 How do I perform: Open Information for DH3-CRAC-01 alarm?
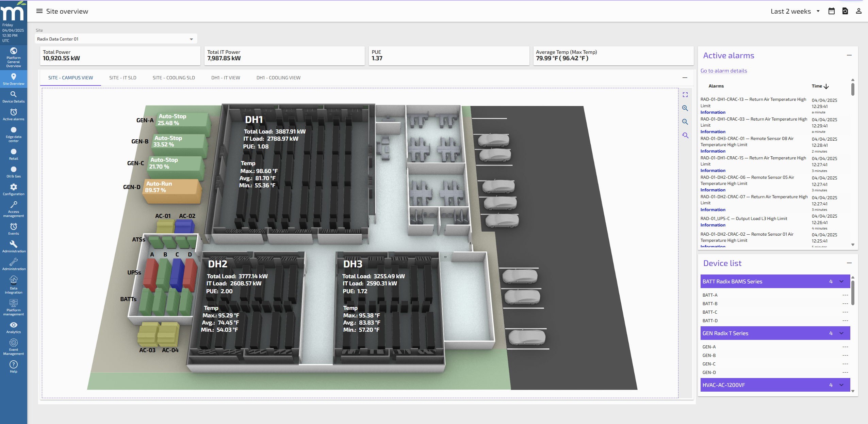click(x=713, y=151)
